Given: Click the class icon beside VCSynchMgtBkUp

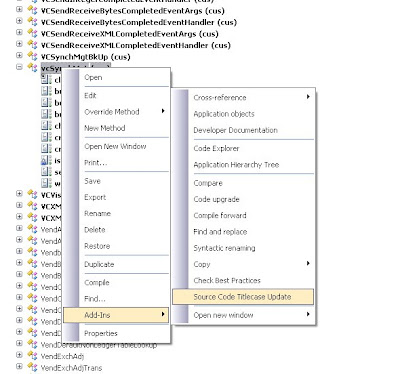Looking at the screenshot, I should (32, 57).
